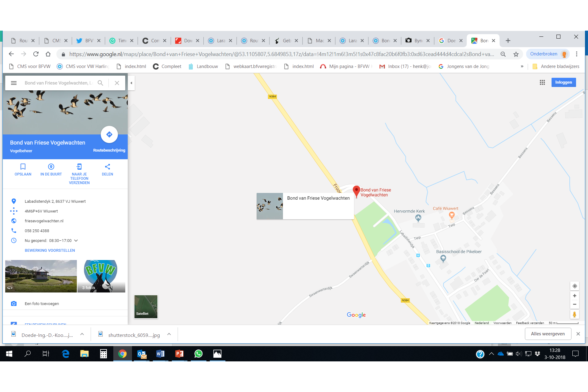The height and width of the screenshot is (392, 588).
Task: Open the Action Center notifications
Action: [575, 354]
